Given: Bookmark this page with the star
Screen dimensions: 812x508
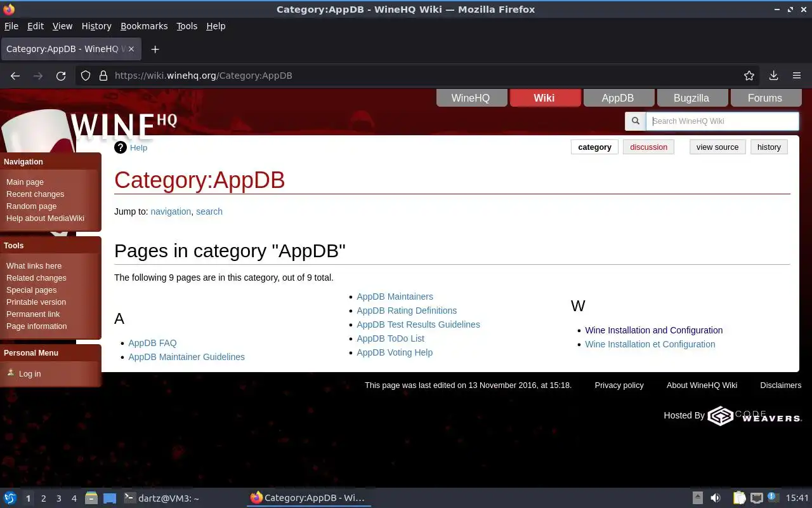Looking at the screenshot, I should point(749,76).
